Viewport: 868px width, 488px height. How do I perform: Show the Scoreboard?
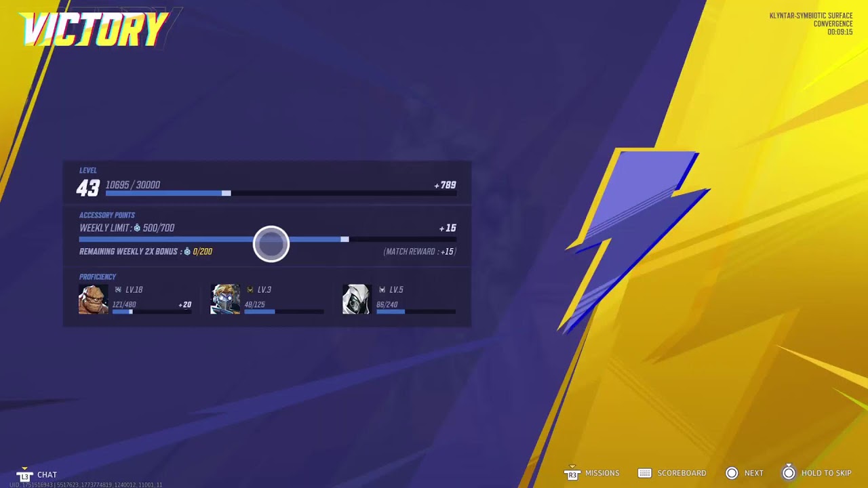pyautogui.click(x=672, y=473)
